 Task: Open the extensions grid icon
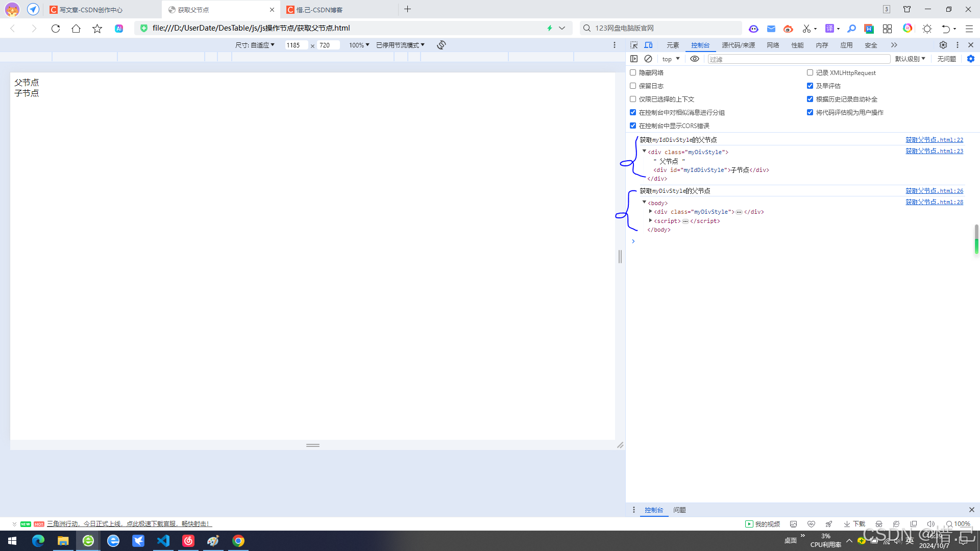coord(887,29)
